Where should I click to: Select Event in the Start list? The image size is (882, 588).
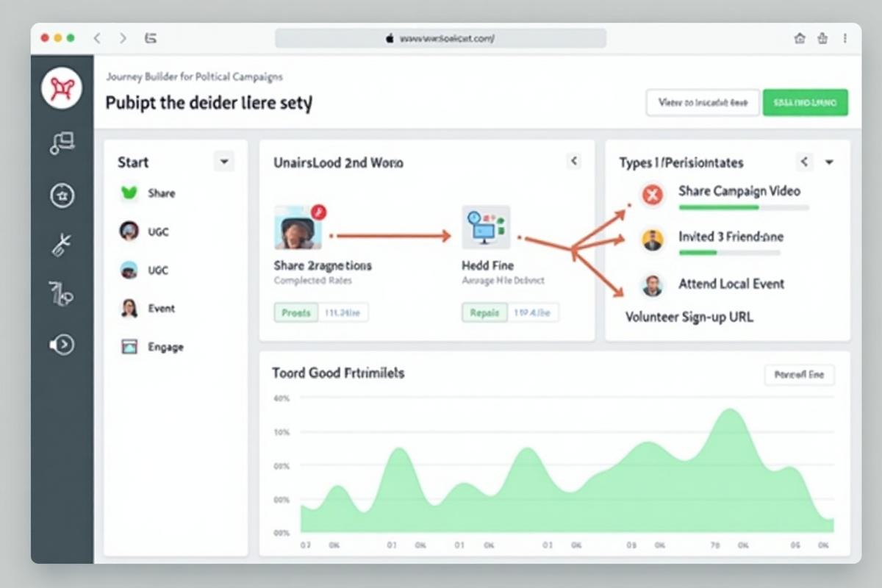161,308
